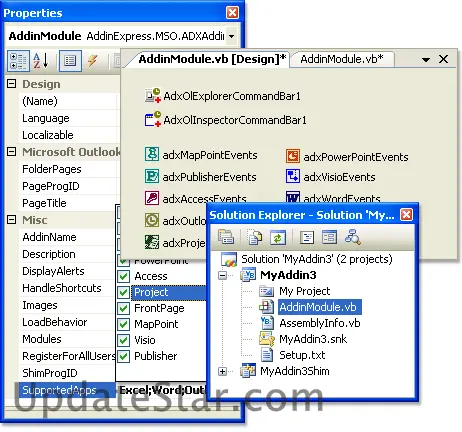Uncheck the Visio application checkbox
This screenshot has width=462, height=432.
point(124,340)
